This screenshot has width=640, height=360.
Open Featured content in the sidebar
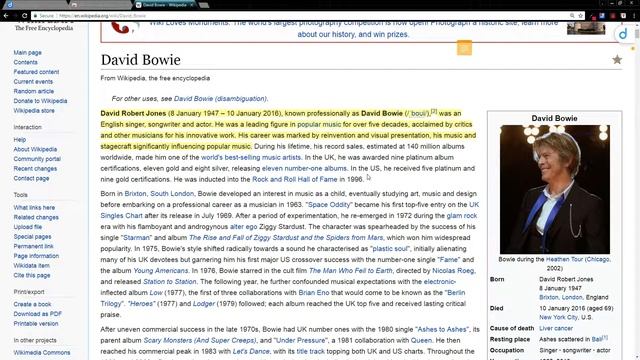pos(36,72)
